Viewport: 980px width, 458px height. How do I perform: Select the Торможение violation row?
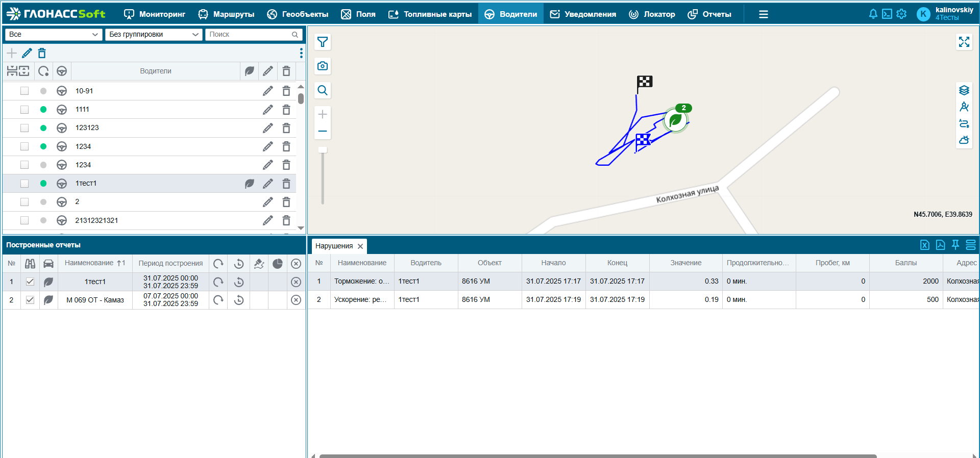(x=644, y=282)
